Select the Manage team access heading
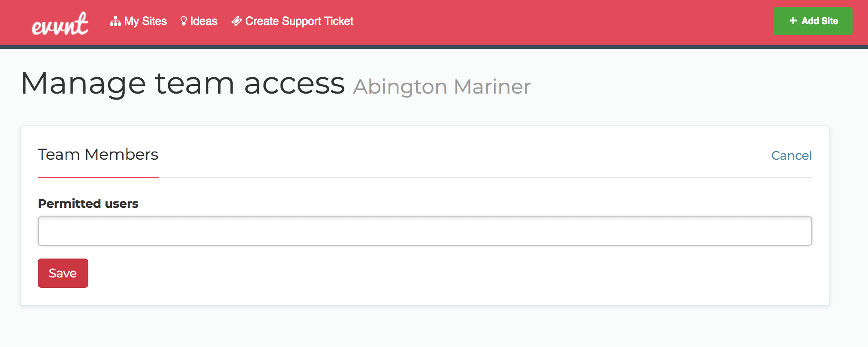 [x=183, y=83]
